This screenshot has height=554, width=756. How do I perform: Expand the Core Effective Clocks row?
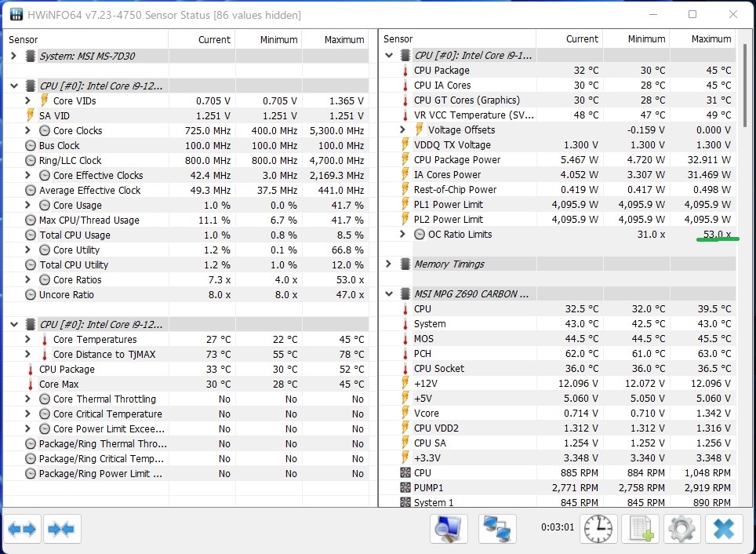coord(27,175)
